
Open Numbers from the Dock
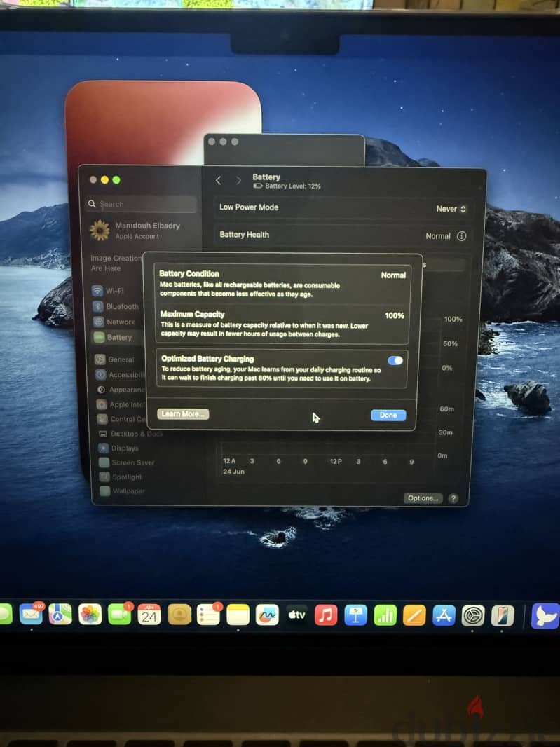385,615
